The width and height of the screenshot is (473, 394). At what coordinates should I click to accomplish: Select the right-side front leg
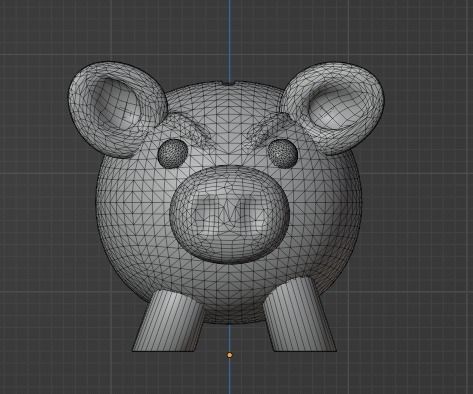(x=299, y=315)
